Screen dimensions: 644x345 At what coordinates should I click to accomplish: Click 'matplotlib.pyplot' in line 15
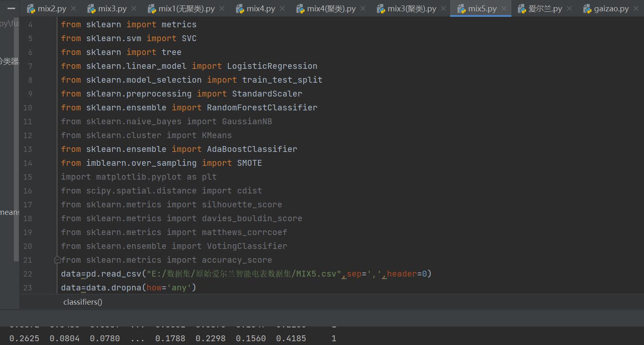139,177
